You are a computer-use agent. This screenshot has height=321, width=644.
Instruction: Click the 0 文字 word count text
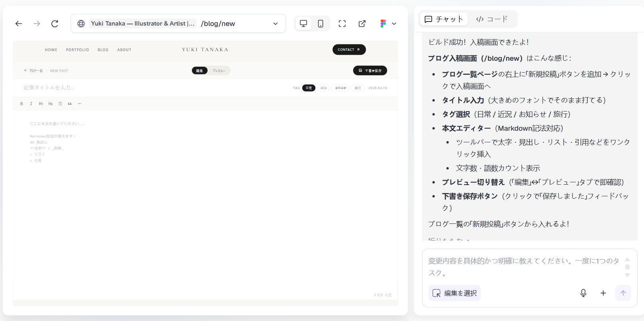click(x=382, y=295)
